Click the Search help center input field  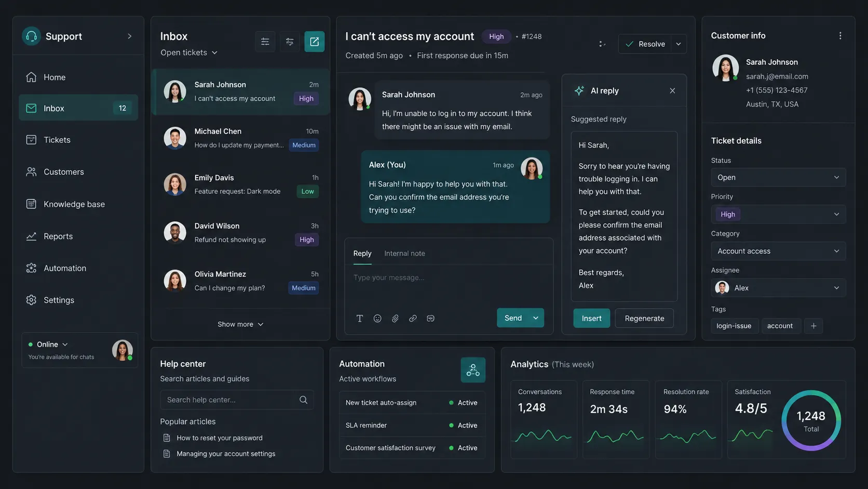pos(237,400)
